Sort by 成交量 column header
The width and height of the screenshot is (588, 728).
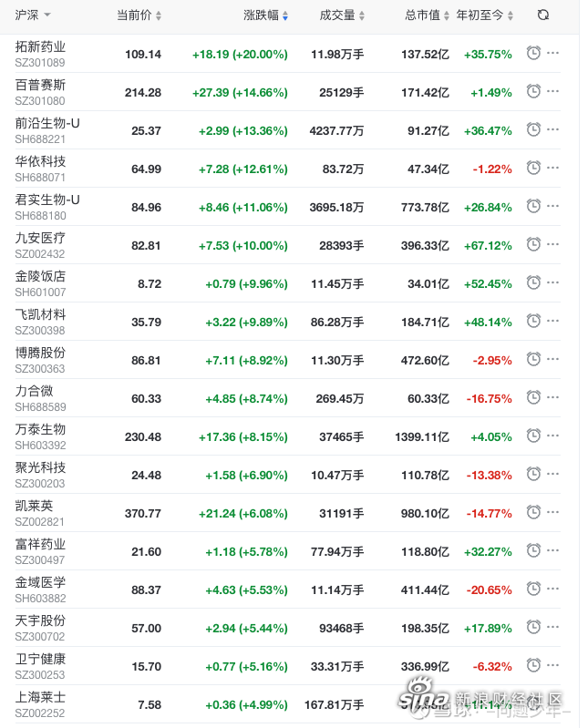[342, 15]
